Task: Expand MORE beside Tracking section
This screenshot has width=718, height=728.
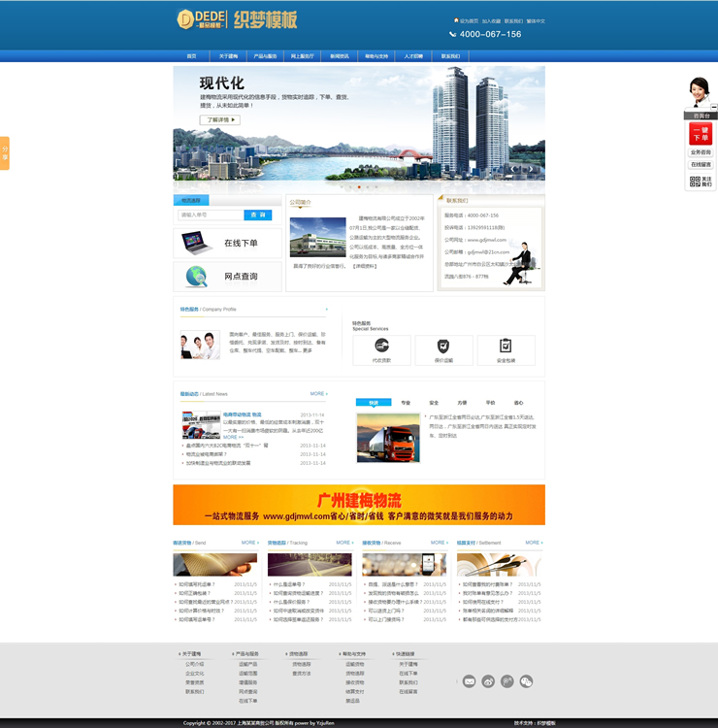Action: coord(344,543)
